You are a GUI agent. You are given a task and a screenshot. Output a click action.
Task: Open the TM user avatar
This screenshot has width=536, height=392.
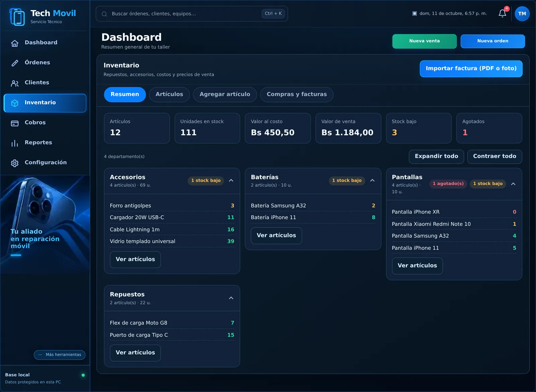point(522,14)
